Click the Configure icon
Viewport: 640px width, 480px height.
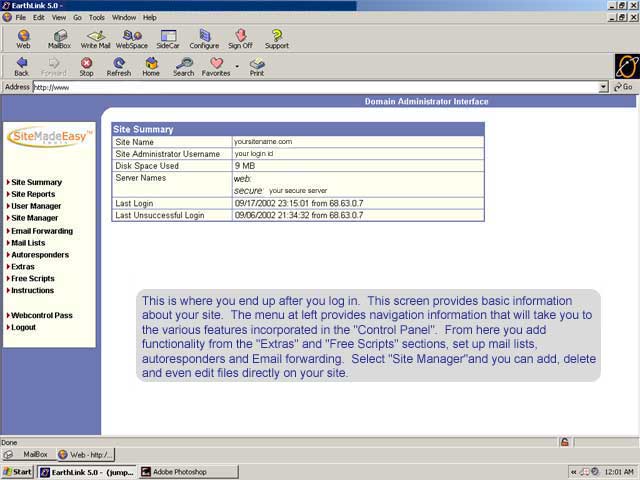coord(204,38)
